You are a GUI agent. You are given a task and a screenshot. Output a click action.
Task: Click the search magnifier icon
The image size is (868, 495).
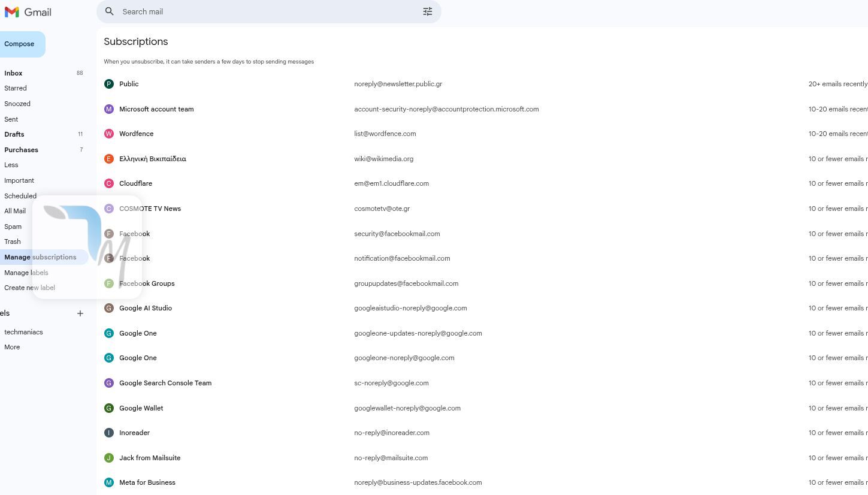coord(109,11)
